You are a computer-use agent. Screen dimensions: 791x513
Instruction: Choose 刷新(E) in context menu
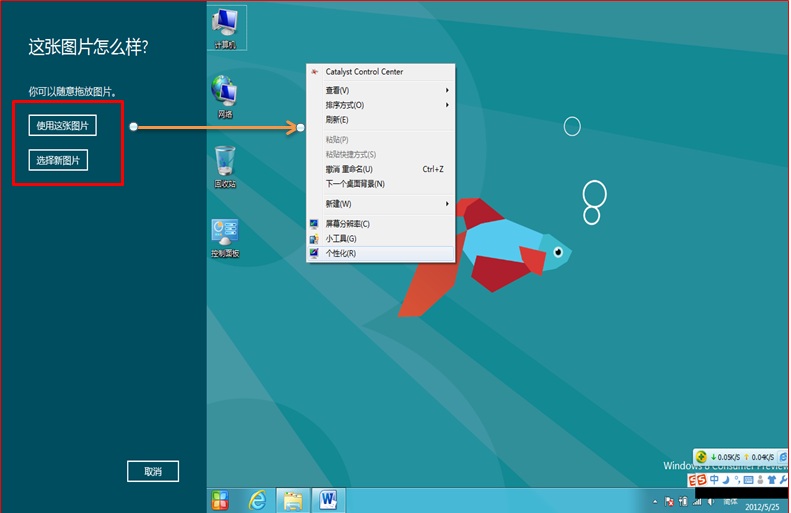pos(381,120)
